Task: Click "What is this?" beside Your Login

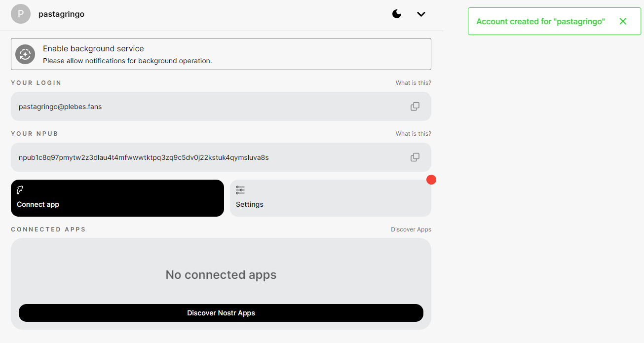Action: click(414, 83)
